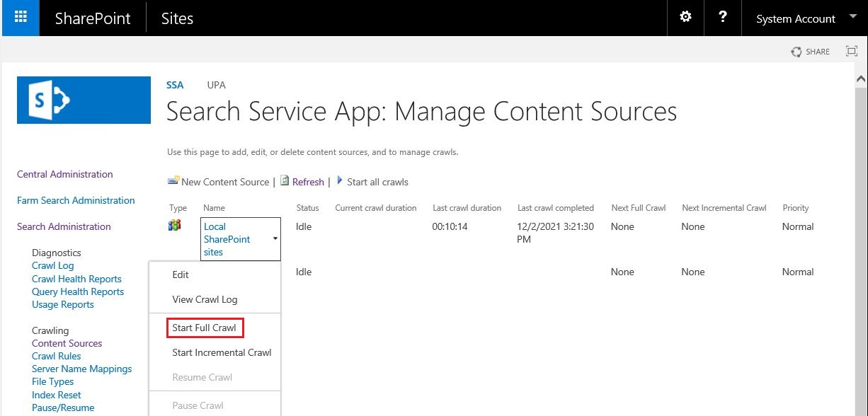Click the Crawling section heading
The height and width of the screenshot is (416, 868).
[x=50, y=330]
